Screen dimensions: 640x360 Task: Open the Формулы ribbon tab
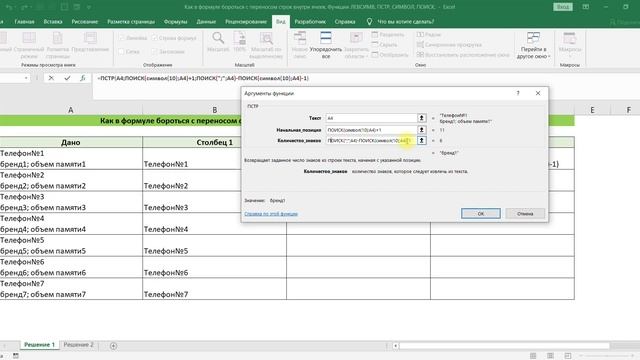(176, 22)
